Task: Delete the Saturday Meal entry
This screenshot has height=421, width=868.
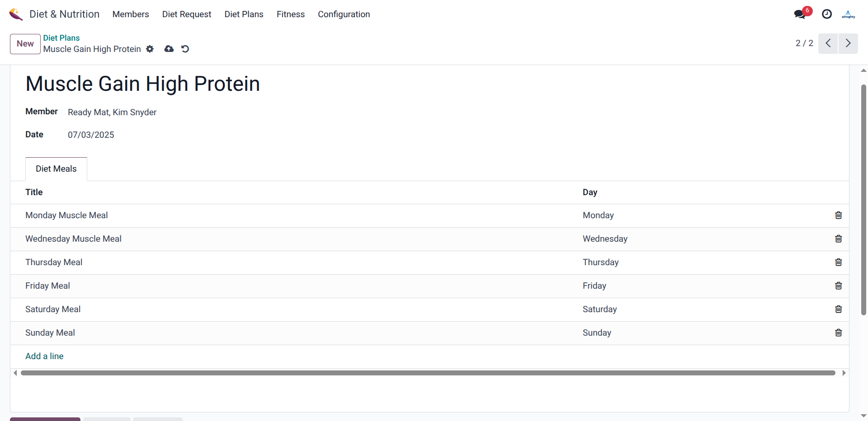Action: [838, 309]
